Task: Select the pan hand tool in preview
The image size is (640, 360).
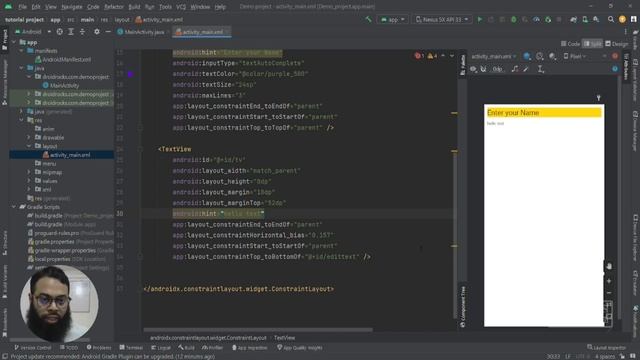Action: 609,266
